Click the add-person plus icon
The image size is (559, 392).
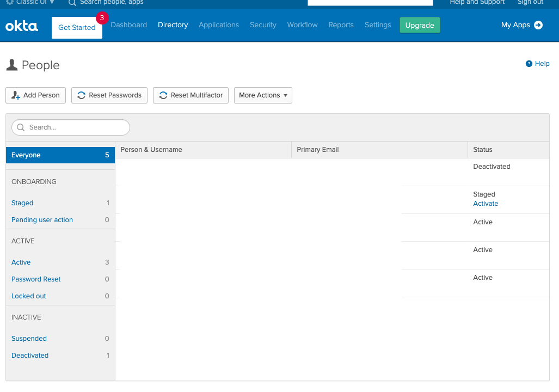coord(15,95)
